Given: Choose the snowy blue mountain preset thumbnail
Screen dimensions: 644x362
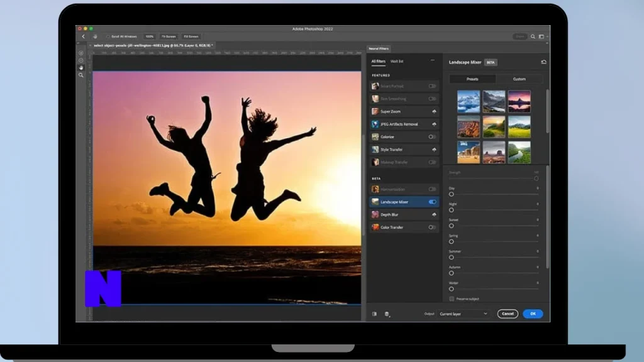Looking at the screenshot, I should coord(469,101).
